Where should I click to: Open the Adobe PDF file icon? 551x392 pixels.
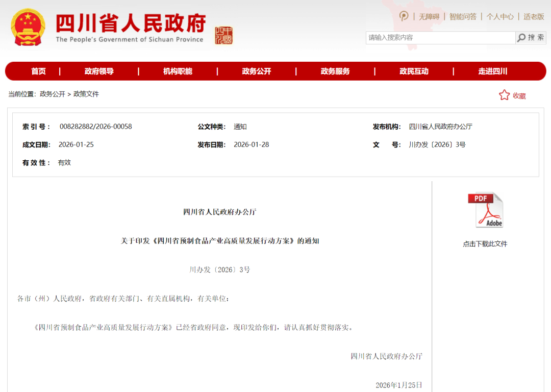coord(485,210)
